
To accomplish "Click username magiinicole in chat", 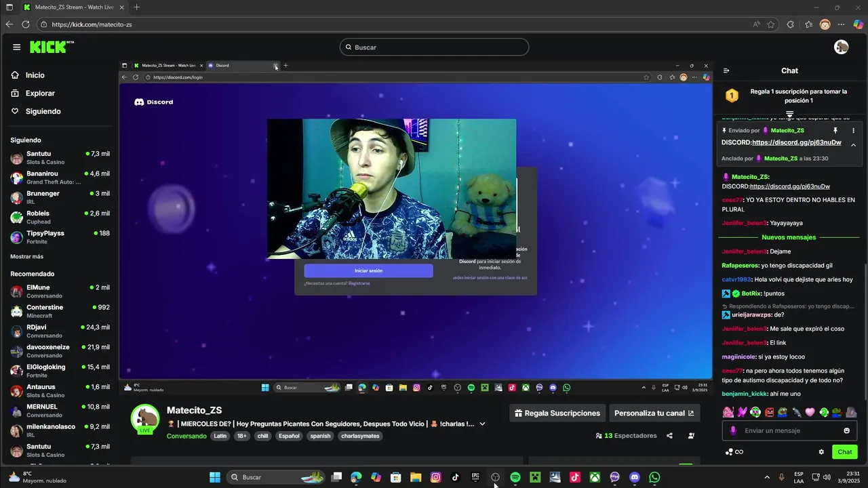I will [738, 357].
